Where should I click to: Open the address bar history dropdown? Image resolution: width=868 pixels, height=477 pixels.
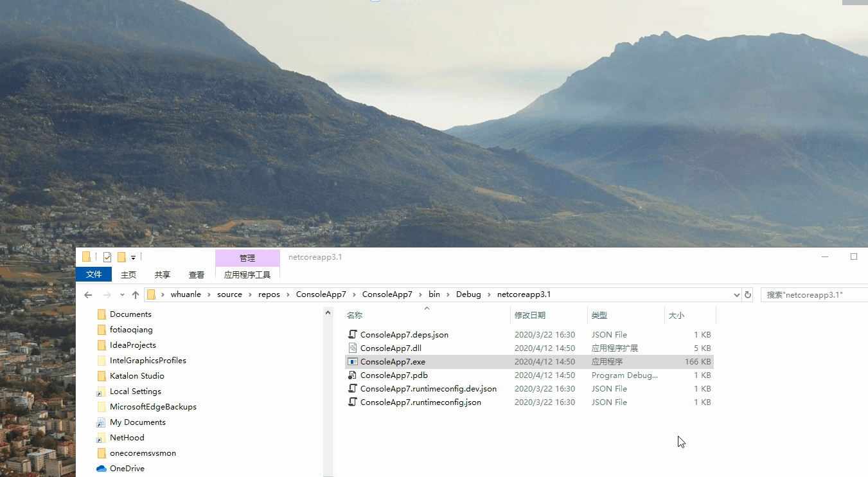(736, 295)
